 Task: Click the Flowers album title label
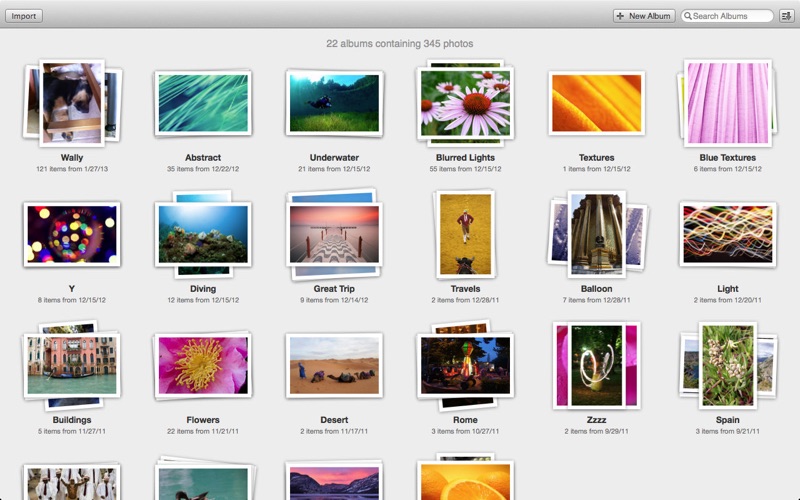203,420
